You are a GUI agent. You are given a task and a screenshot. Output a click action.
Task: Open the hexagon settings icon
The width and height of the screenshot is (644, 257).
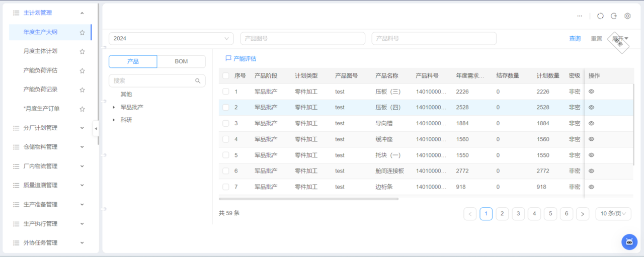click(627, 16)
